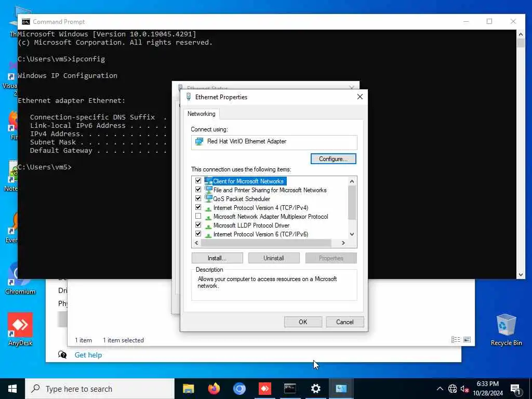Launch Chromium from the taskbar
This screenshot has width=532, height=399.
pos(239,389)
